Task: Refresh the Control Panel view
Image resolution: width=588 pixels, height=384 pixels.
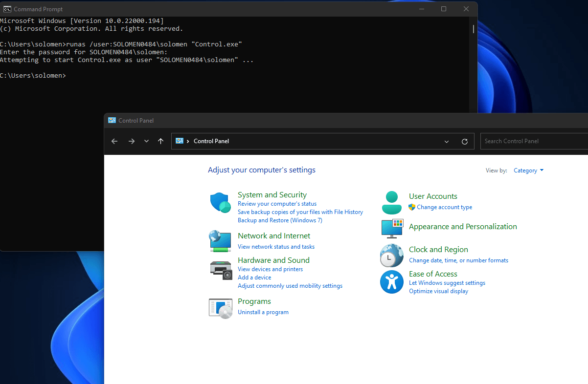Action: [465, 141]
